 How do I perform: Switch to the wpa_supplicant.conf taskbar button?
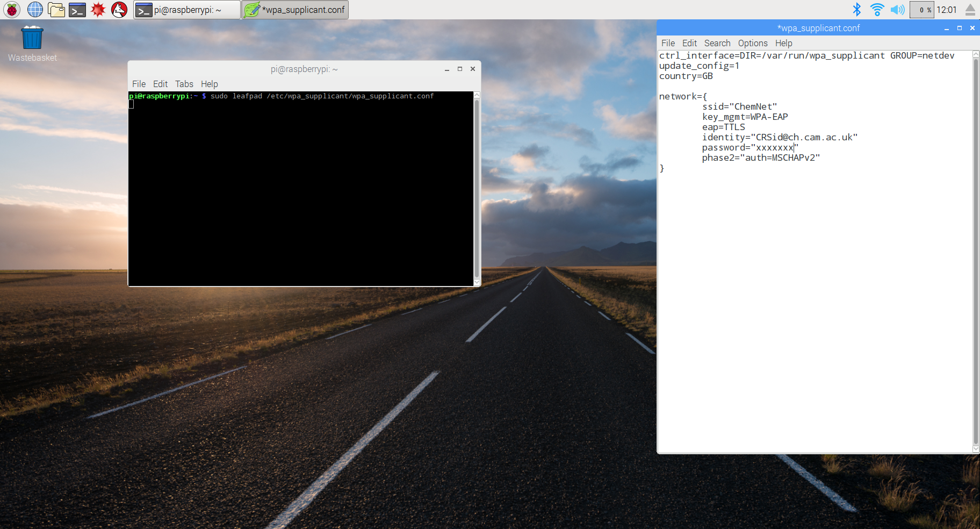296,10
